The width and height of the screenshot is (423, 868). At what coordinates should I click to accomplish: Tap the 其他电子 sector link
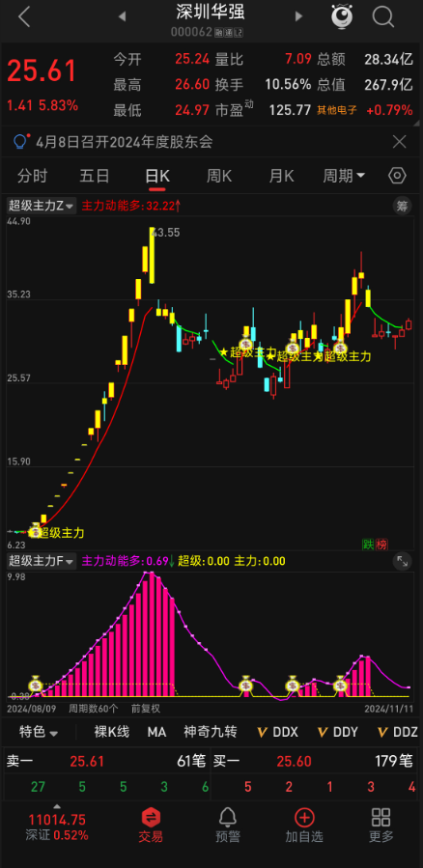[x=338, y=111]
